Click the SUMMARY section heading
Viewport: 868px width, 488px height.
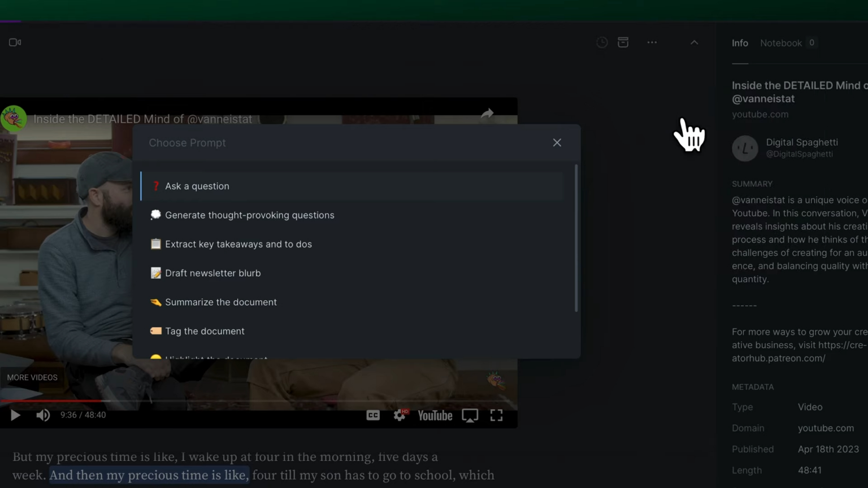point(752,184)
